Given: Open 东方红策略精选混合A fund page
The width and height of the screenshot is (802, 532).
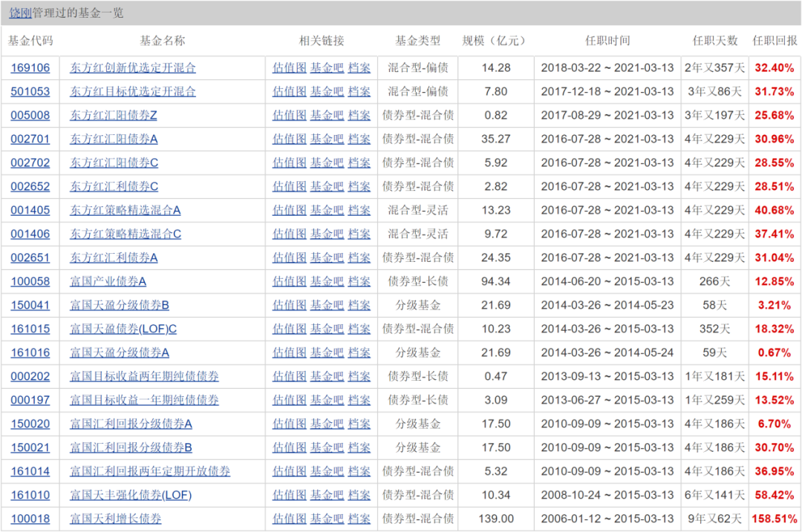Looking at the screenshot, I should point(125,210).
